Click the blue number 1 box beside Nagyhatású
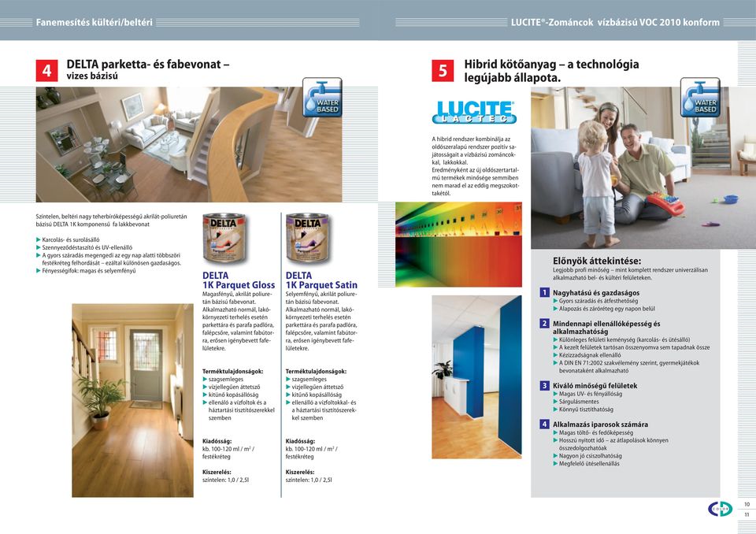The height and width of the screenshot is (534, 756). (x=544, y=292)
